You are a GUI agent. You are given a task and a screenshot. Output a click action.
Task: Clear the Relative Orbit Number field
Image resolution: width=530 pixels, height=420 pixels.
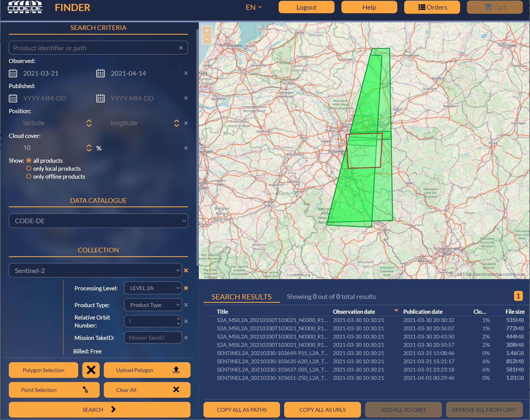coord(186,321)
